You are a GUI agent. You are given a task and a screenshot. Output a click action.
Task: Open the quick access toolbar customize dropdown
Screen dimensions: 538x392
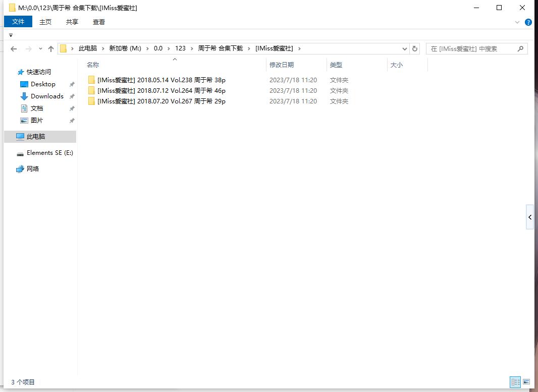11,35
